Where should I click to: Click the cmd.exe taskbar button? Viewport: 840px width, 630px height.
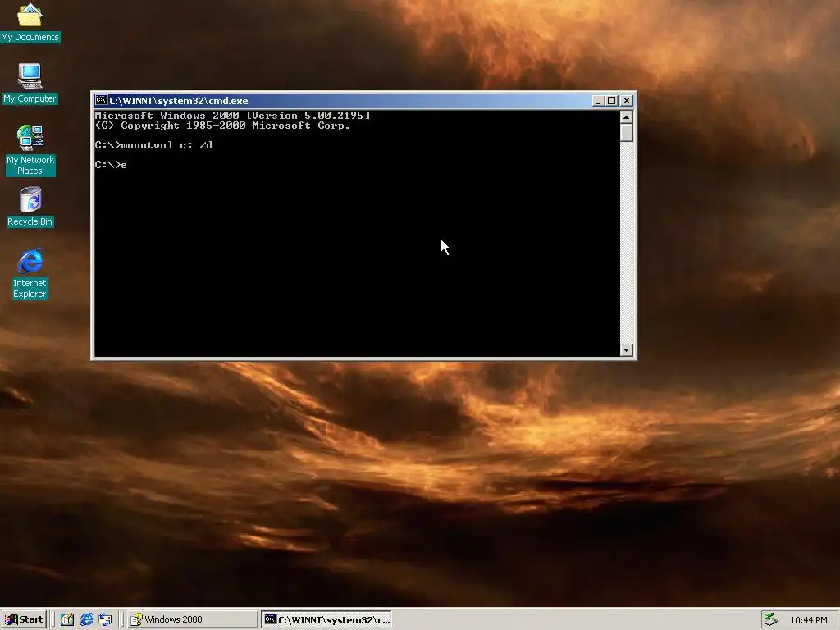pyautogui.click(x=326, y=620)
